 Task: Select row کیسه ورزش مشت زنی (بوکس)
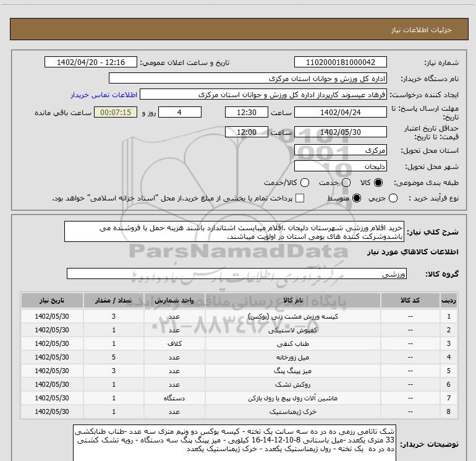(239, 316)
